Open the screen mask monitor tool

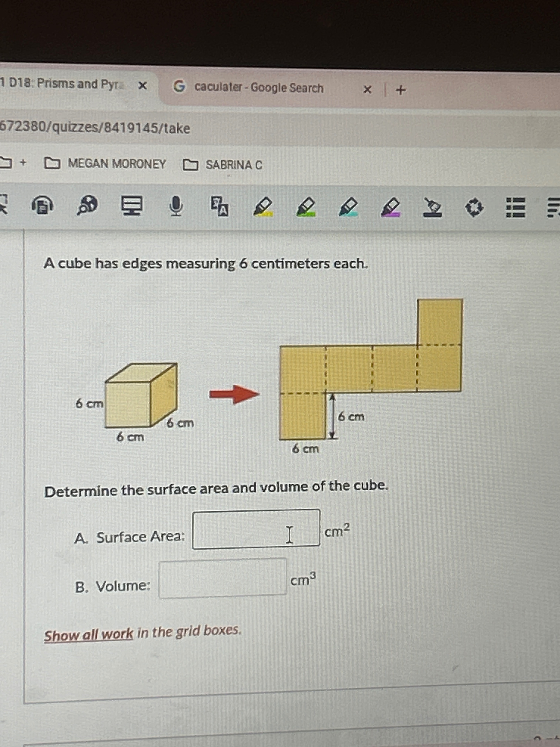(132, 206)
